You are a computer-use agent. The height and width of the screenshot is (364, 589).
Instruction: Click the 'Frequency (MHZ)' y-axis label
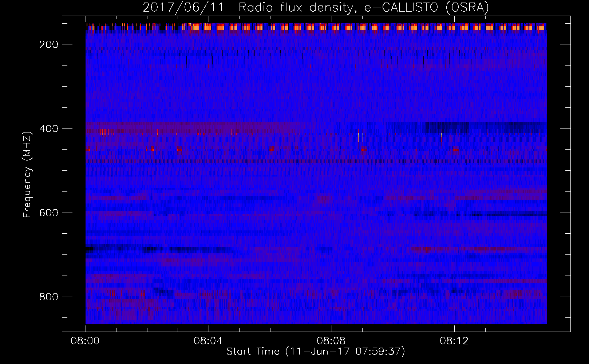coord(27,174)
